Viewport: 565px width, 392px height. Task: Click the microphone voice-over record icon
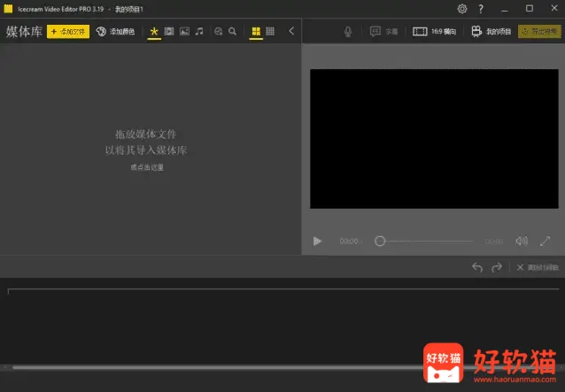coord(348,32)
